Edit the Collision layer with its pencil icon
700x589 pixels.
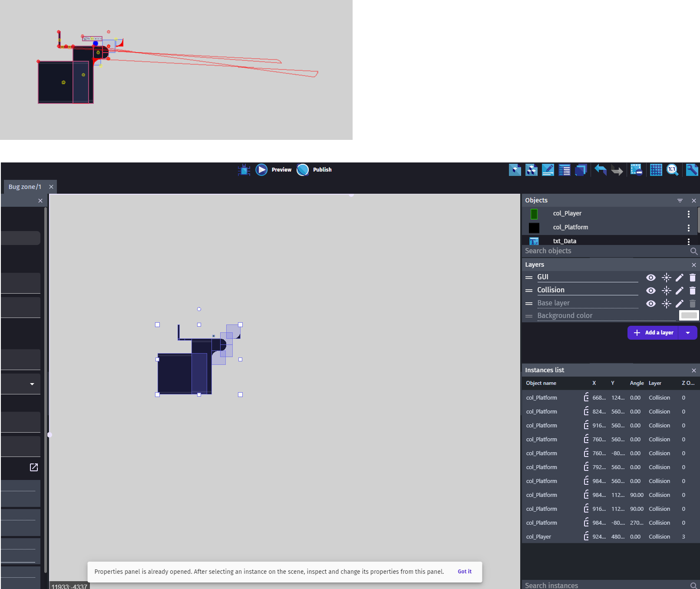click(x=680, y=291)
